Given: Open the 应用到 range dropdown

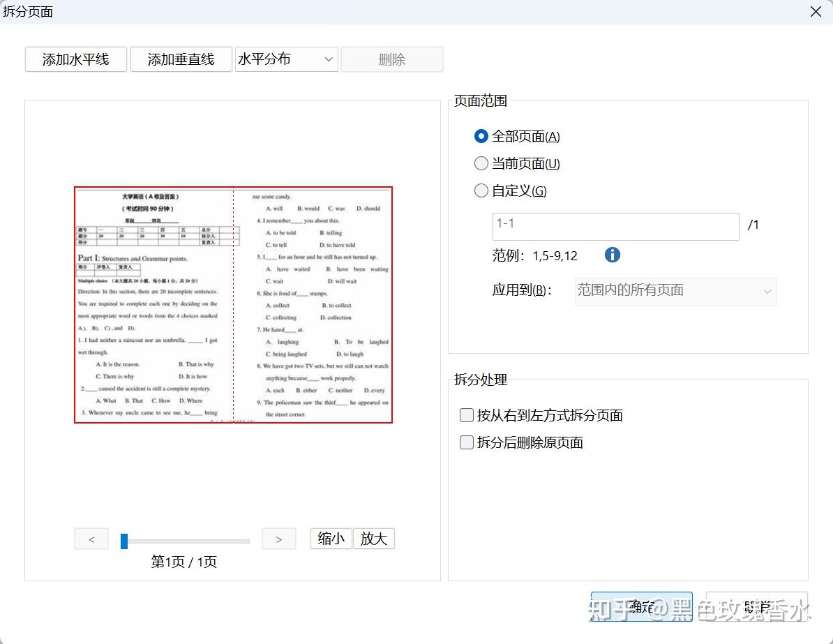Looking at the screenshot, I should pyautogui.click(x=675, y=291).
